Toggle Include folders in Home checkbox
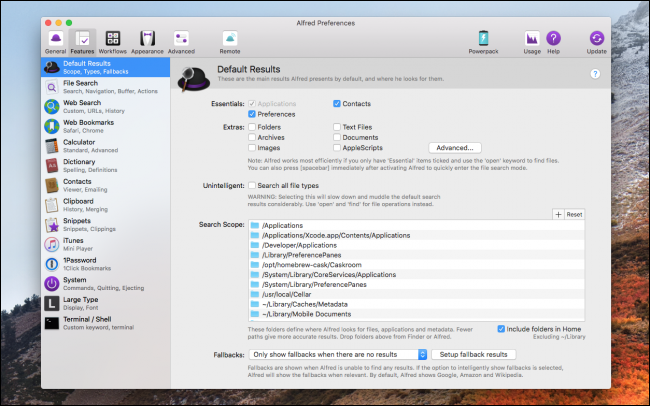 (501, 329)
